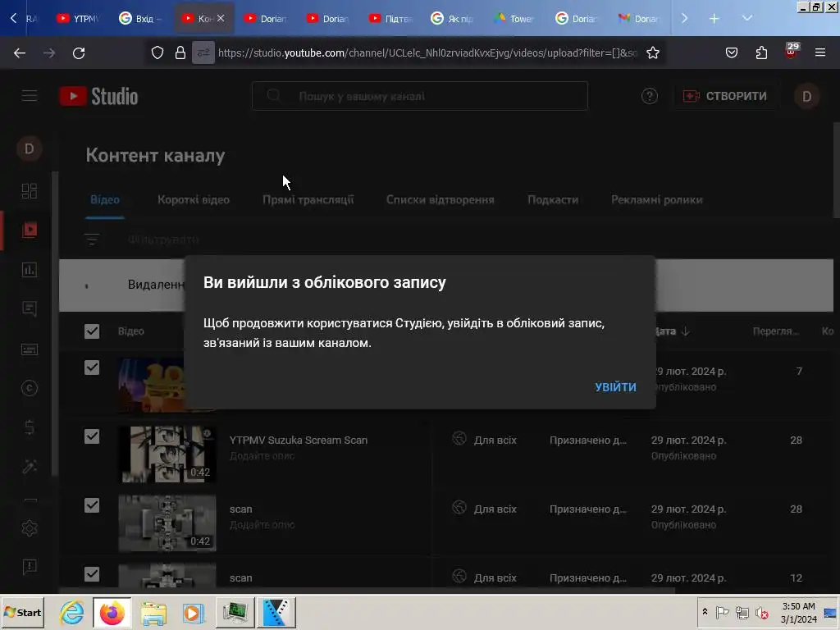Switch to the YTPMV browser tab
840x630 pixels.
point(79,19)
